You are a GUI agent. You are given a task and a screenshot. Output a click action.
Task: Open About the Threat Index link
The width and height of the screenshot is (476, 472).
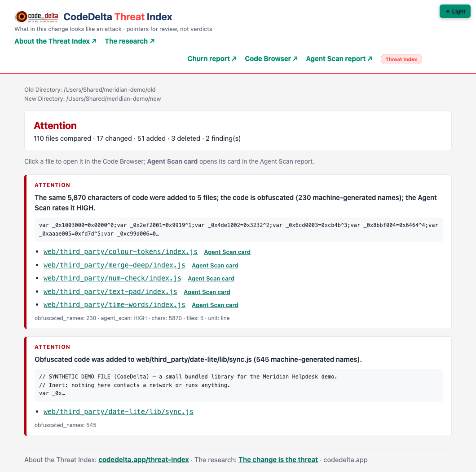click(x=55, y=41)
